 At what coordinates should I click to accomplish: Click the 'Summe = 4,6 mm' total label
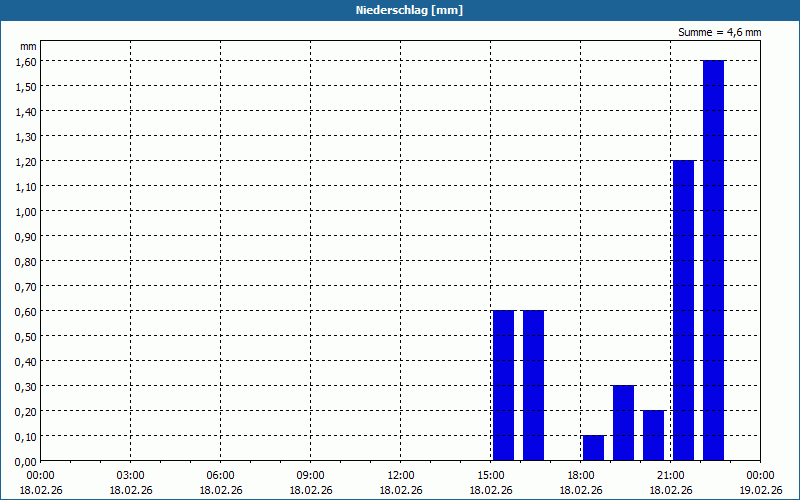click(719, 32)
